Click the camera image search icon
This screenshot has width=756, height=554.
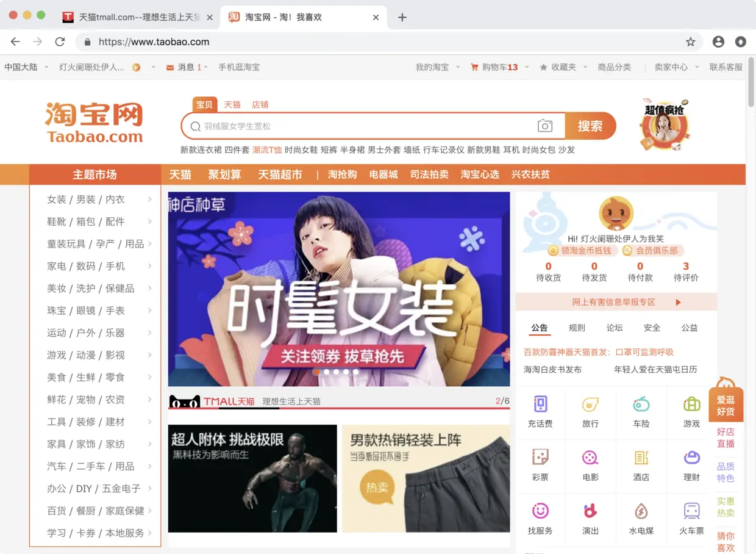[544, 126]
